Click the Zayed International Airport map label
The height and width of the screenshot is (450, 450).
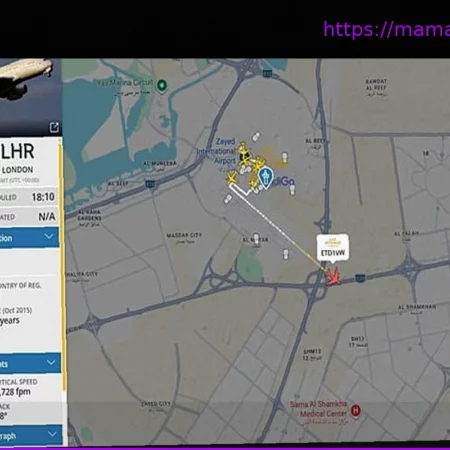(217, 151)
